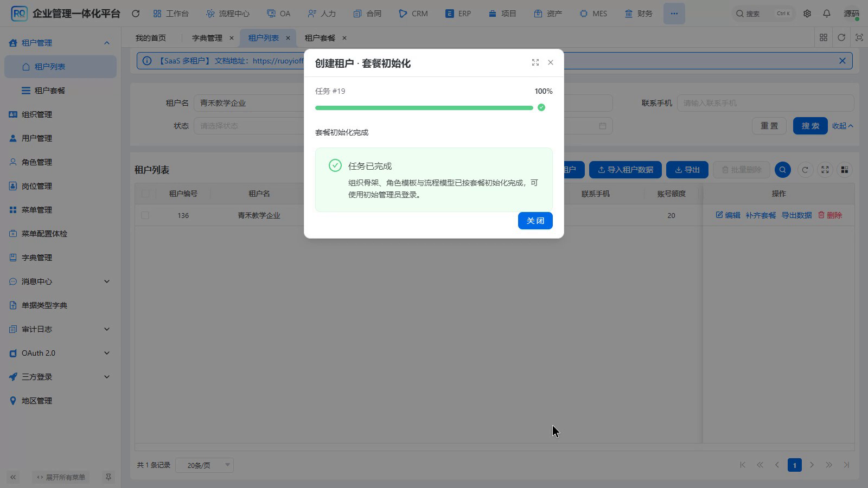Open the settings gear icon in header

pyautogui.click(x=807, y=14)
